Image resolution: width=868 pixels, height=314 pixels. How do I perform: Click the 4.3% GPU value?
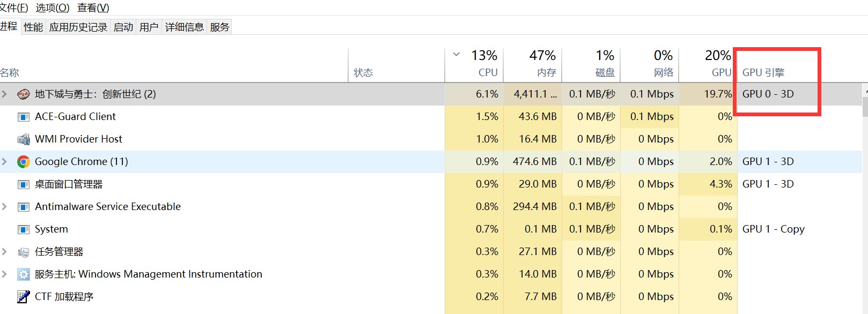[720, 184]
